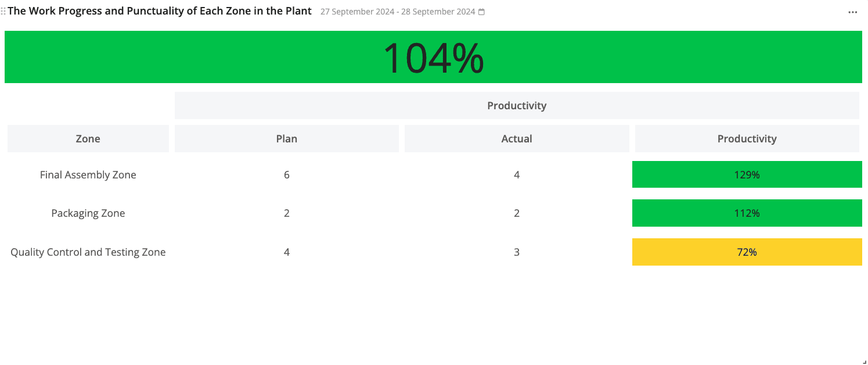Image resolution: width=868 pixels, height=365 pixels.
Task: Click the Plan value 6 for Final Assembly
Action: click(287, 175)
